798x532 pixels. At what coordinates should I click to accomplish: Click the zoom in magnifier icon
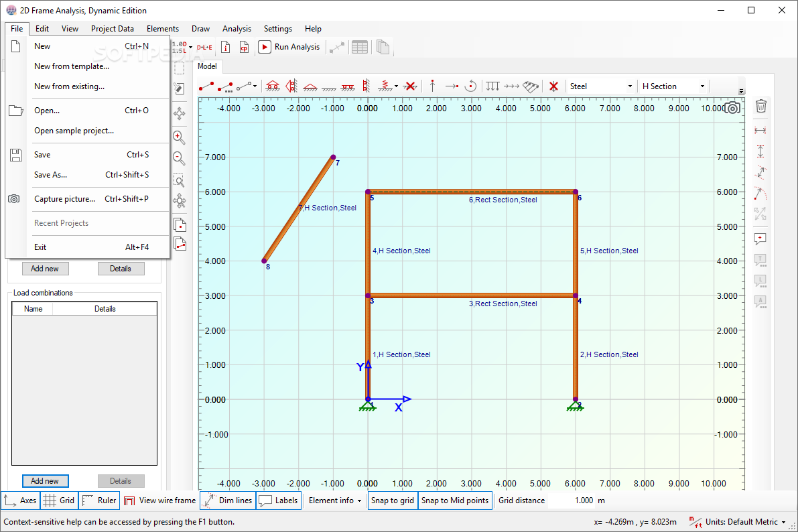point(179,137)
